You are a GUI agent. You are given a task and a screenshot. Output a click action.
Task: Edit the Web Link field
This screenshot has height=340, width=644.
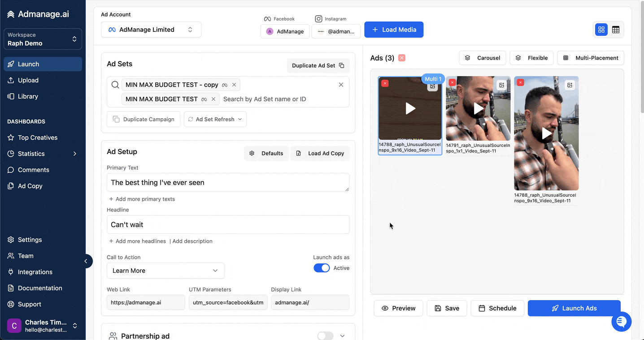[x=146, y=302]
